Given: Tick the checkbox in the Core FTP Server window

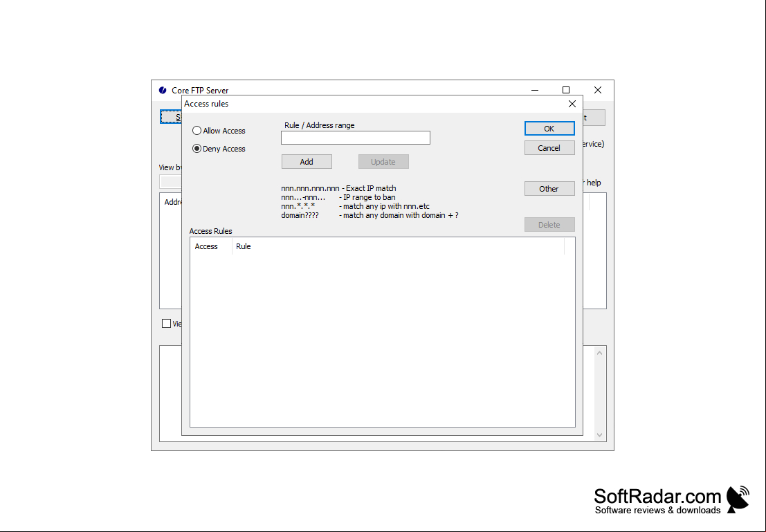Looking at the screenshot, I should click(x=166, y=323).
